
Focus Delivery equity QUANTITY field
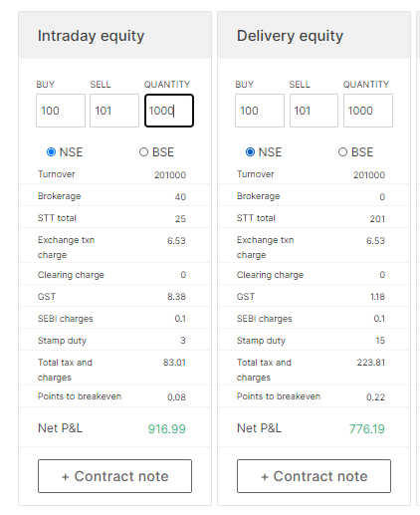tap(368, 111)
